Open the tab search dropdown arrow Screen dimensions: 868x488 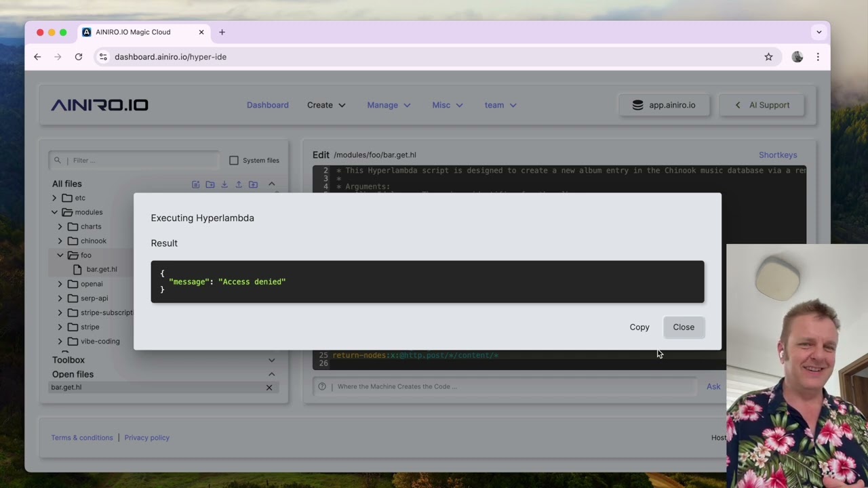(819, 32)
